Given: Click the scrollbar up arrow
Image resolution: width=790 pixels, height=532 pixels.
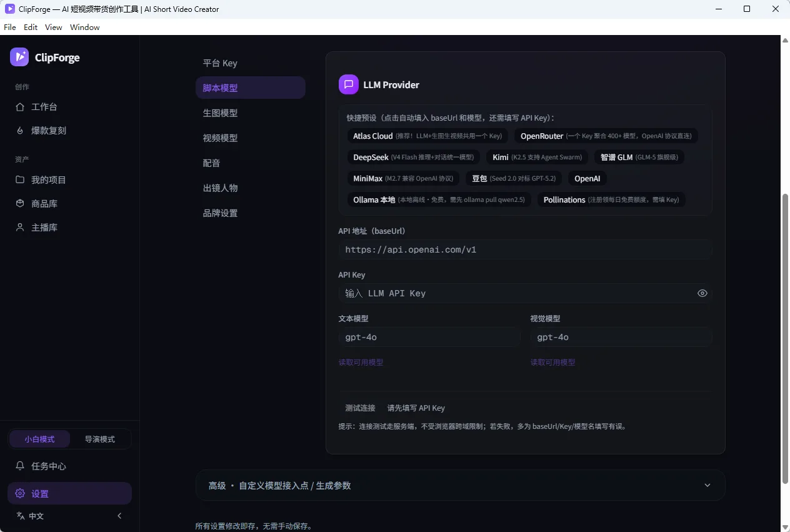Looking at the screenshot, I should (x=786, y=40).
